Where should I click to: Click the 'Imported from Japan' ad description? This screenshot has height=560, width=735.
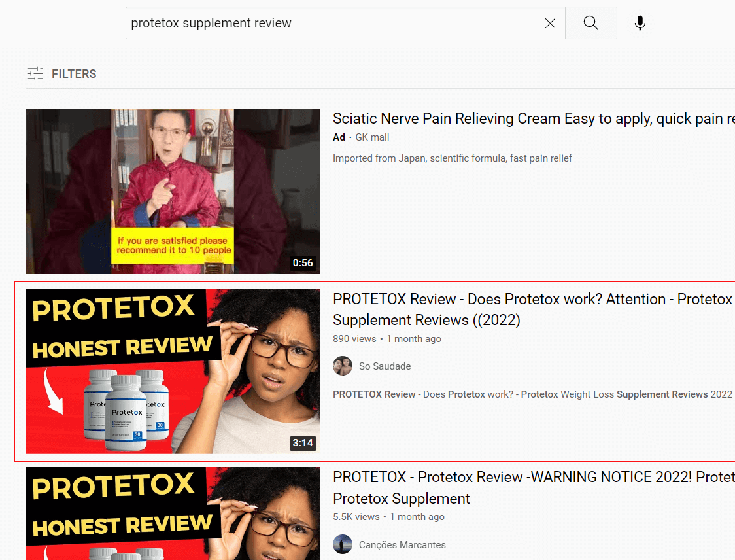452,158
